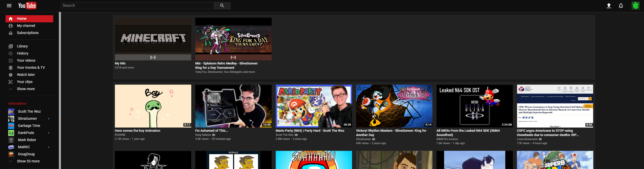
Task: Click radio icon on Splatoon Retro Medley mix
Action: pyautogui.click(x=233, y=57)
